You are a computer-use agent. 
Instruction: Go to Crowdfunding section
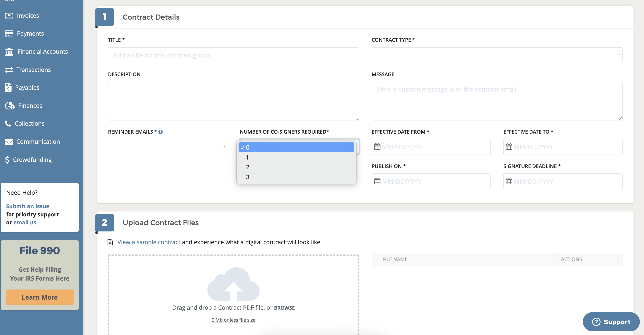[32, 160]
